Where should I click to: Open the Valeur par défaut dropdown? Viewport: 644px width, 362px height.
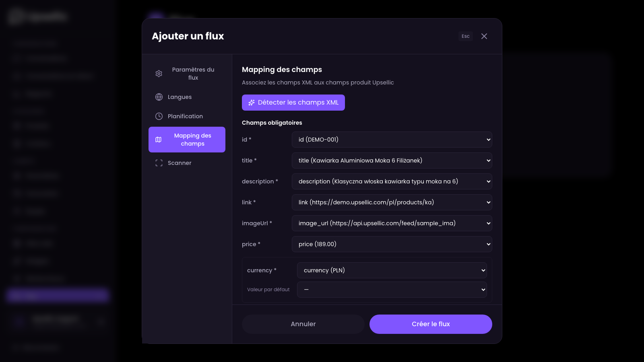click(x=392, y=290)
